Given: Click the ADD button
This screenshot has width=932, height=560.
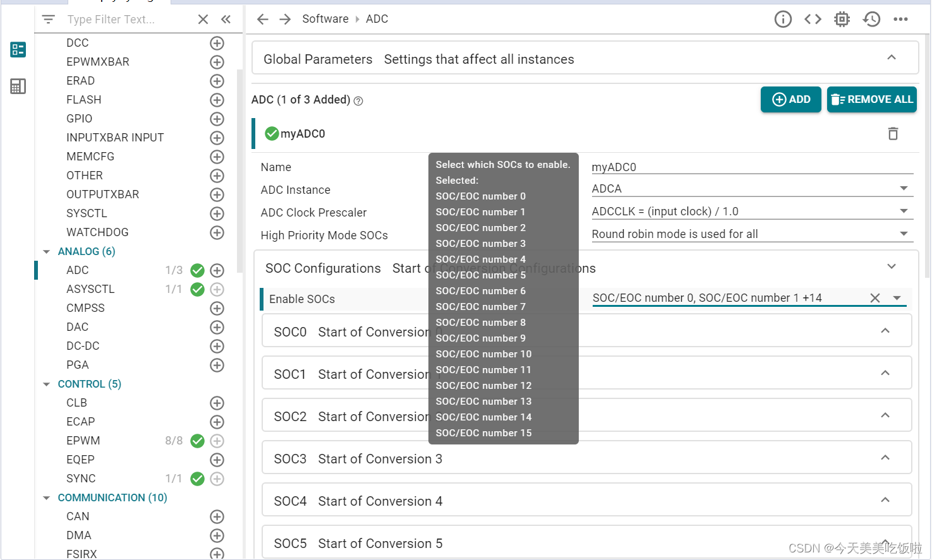Looking at the screenshot, I should coord(791,100).
